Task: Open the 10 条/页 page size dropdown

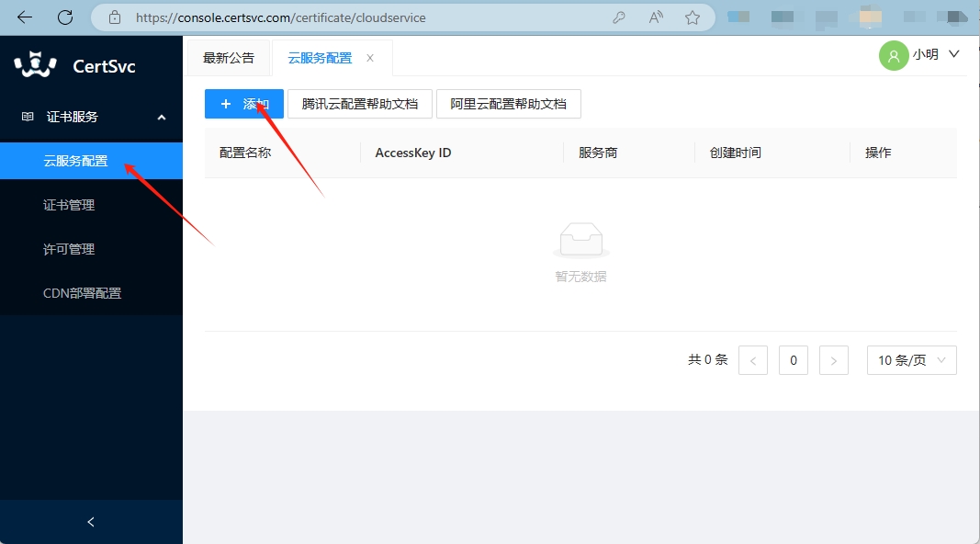Action: pos(911,359)
